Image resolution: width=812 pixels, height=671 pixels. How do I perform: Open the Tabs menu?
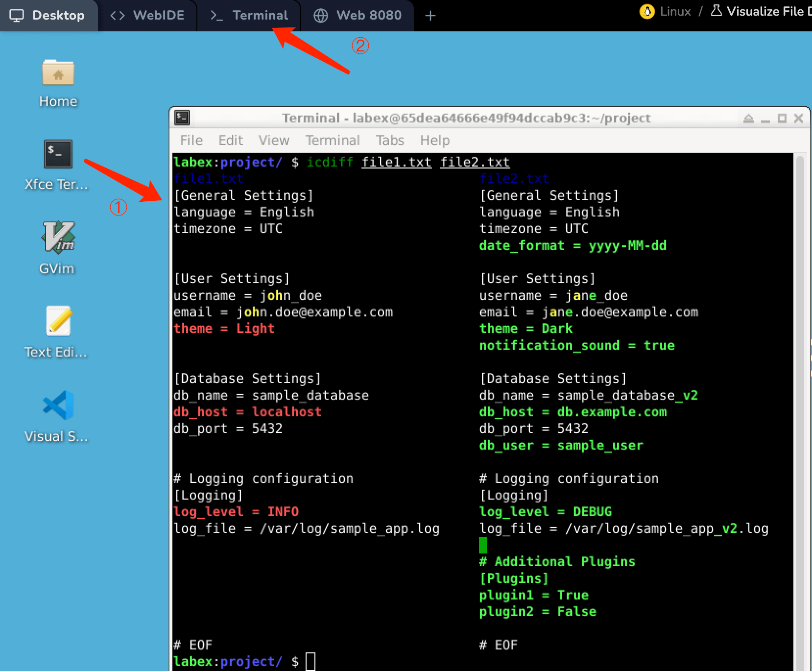(x=389, y=141)
